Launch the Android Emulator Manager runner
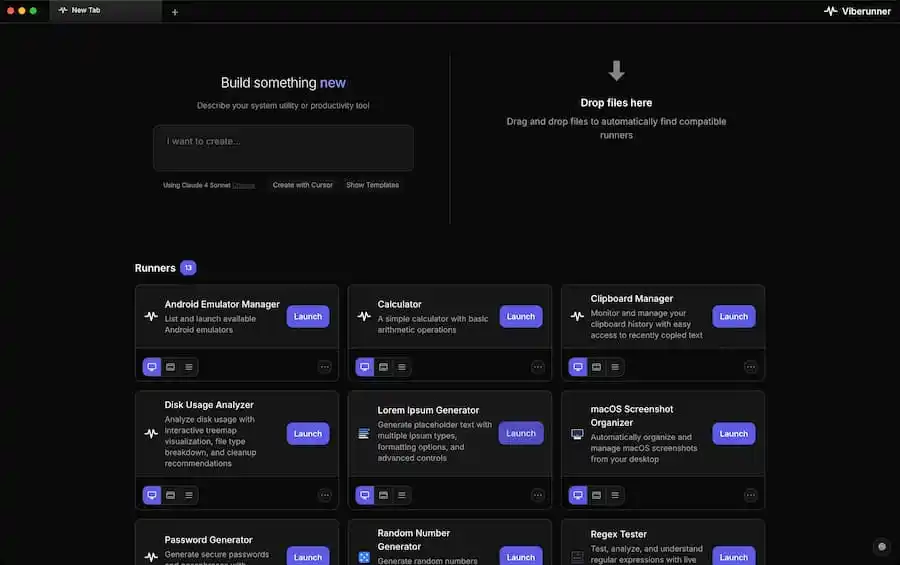This screenshot has height=565, width=900. pyautogui.click(x=308, y=316)
